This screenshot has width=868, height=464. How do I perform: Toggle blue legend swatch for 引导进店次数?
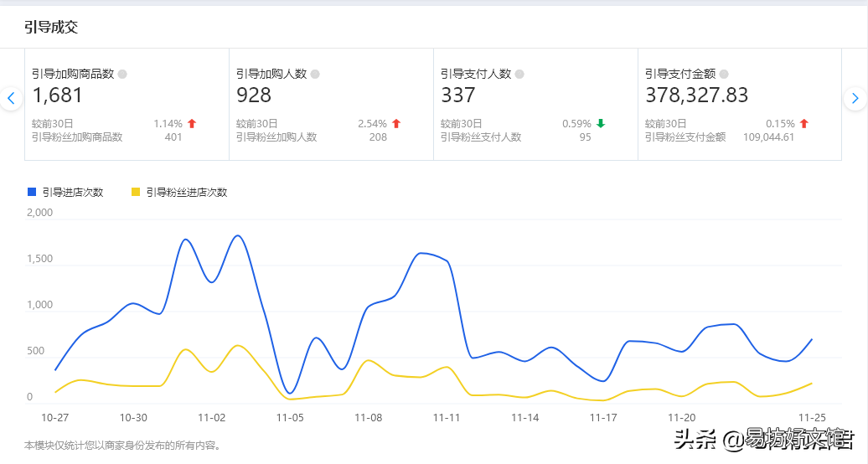32,192
